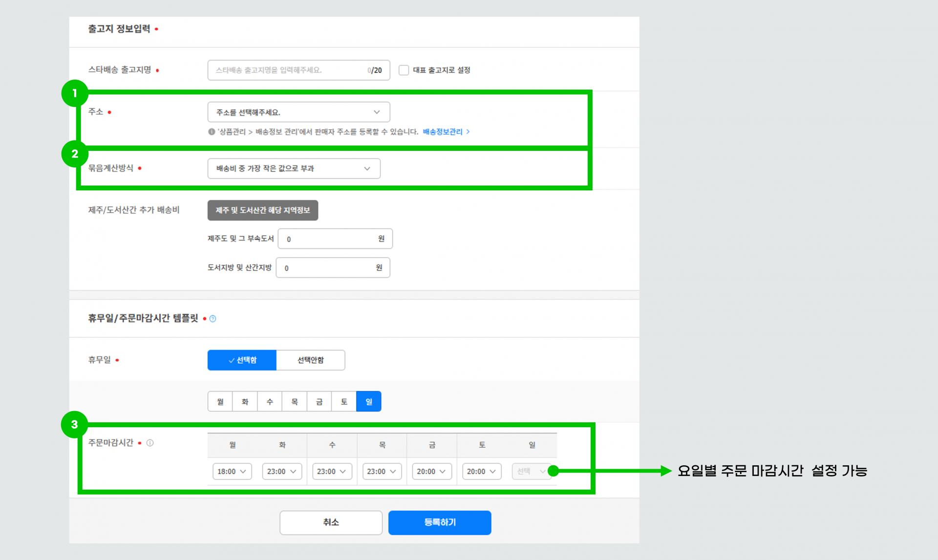Click the arrow icon after 배송정보관리
The height and width of the screenshot is (560, 938).
pos(468,132)
